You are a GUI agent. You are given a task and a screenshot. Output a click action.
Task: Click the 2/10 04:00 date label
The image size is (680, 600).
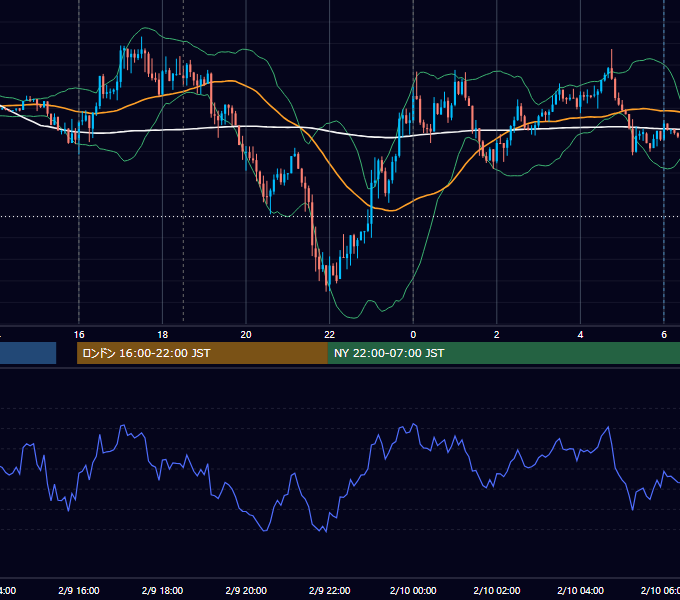click(x=580, y=590)
